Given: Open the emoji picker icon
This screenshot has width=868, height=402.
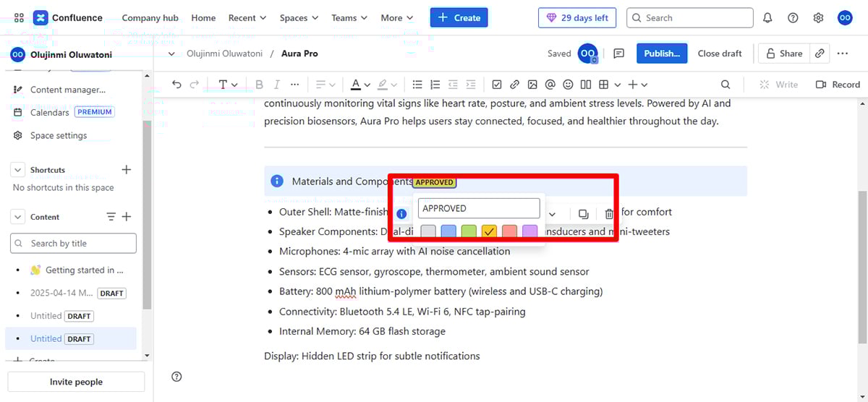Looking at the screenshot, I should (x=569, y=85).
